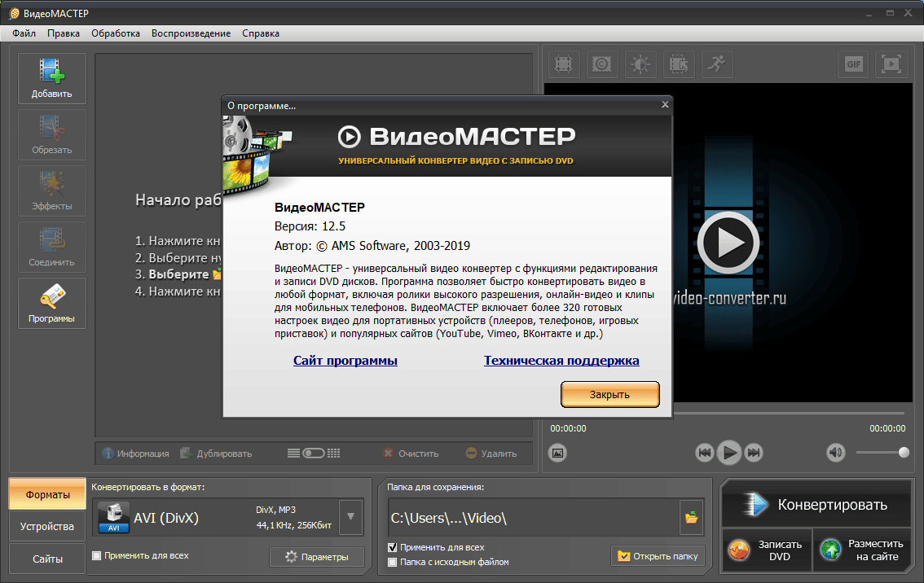Screen dimensions: 924x583
Task: Enable the Папка с исходным файлом checkbox
Action: coord(393,563)
